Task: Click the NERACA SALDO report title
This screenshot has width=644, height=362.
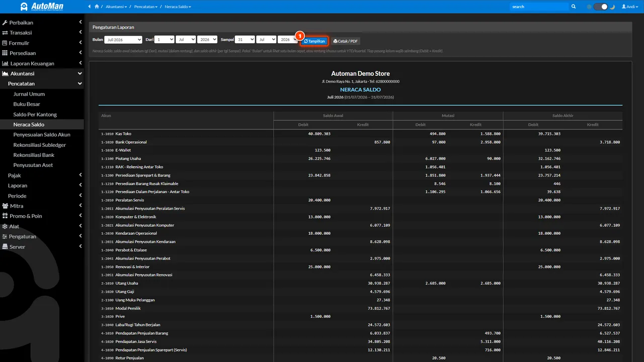Action: 360,89
